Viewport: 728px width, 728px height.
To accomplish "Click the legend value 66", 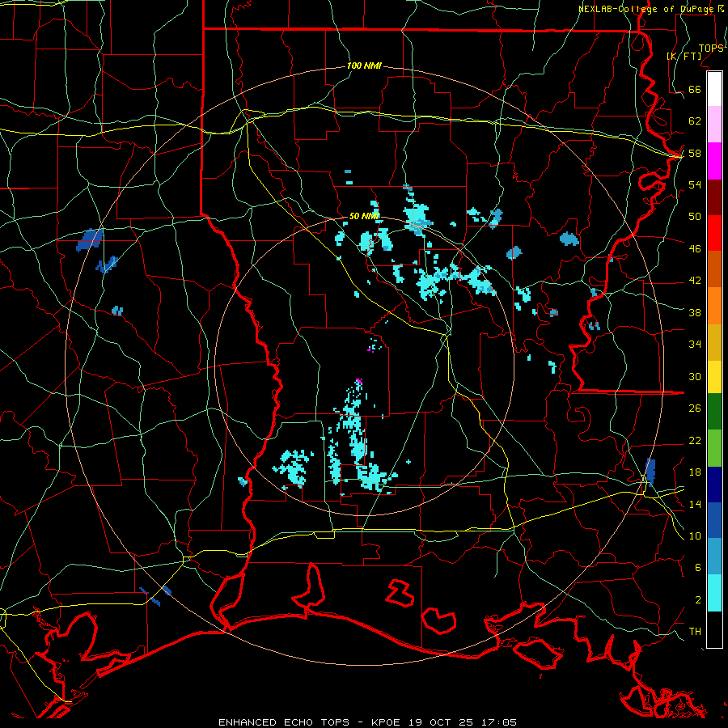I will (695, 89).
